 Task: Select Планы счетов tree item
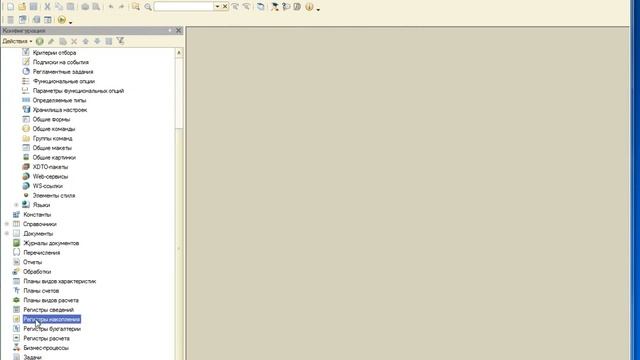click(x=41, y=291)
